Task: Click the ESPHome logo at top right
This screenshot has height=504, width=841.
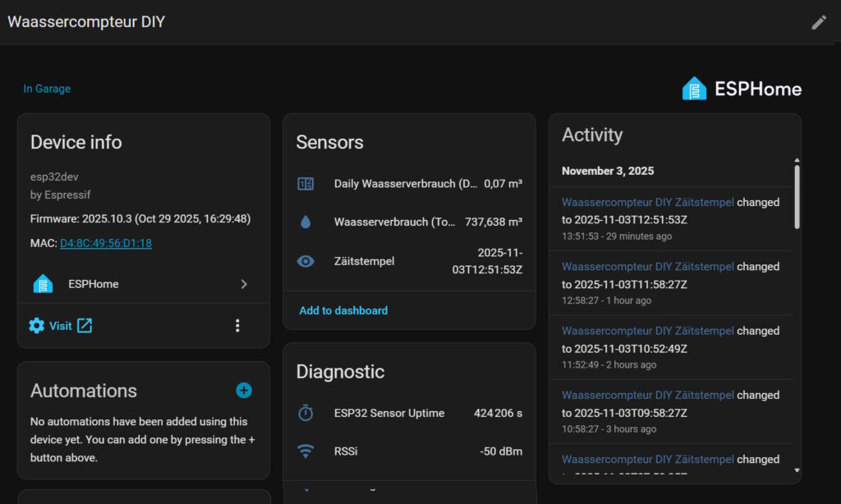Action: point(742,89)
